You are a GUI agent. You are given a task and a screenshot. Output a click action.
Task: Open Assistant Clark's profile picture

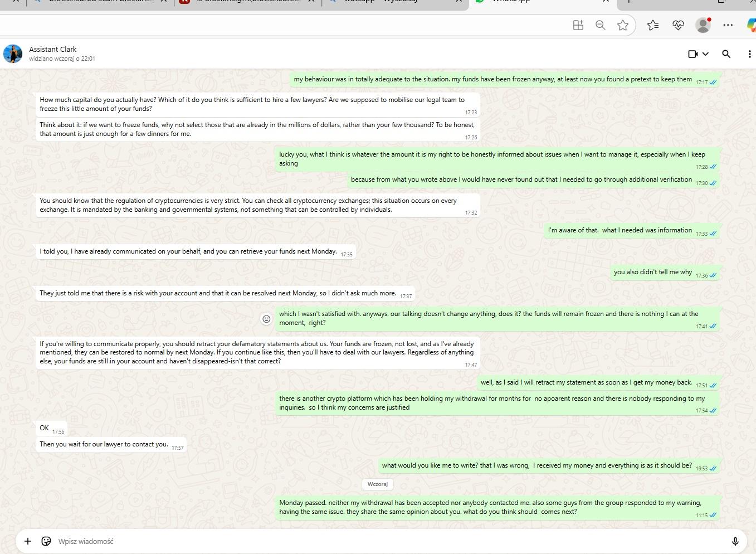(13, 54)
